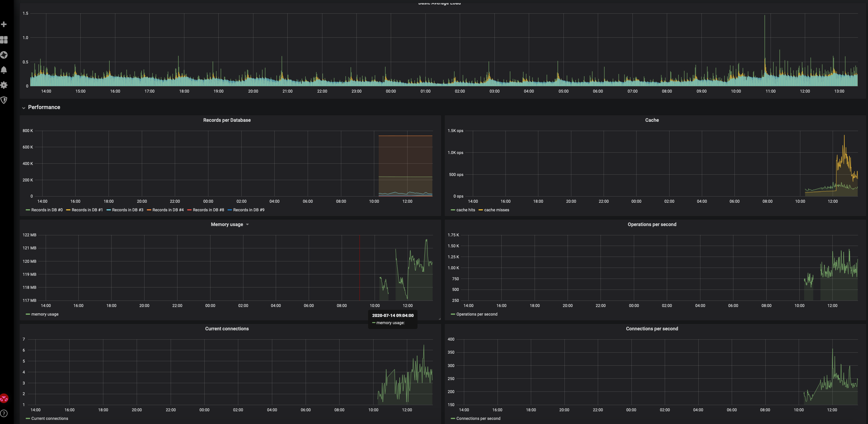Click the Connections per second legend label

[x=478, y=419]
